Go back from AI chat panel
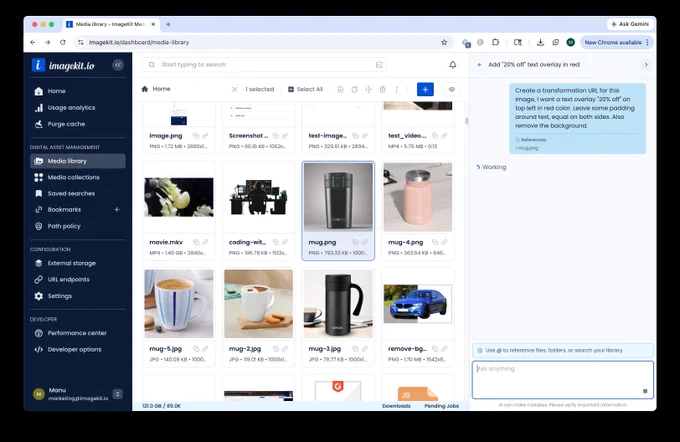This screenshot has height=442, width=680. (x=479, y=65)
